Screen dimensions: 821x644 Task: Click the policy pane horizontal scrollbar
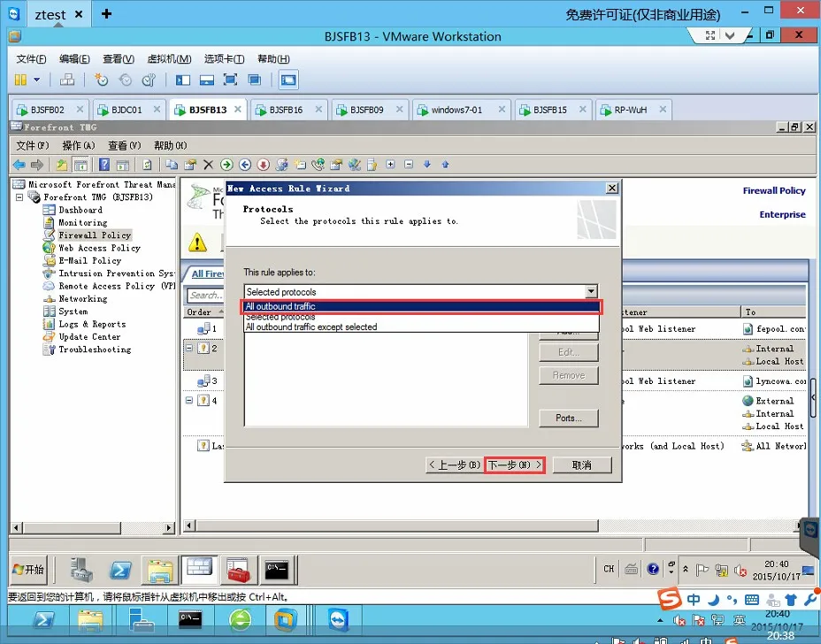(x=398, y=525)
